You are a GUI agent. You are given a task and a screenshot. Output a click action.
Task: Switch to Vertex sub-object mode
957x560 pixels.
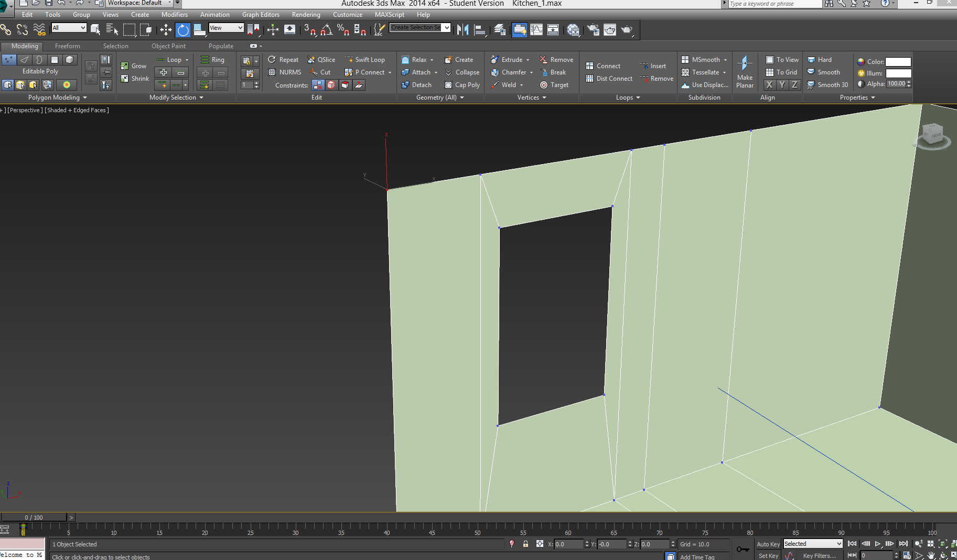[9, 60]
